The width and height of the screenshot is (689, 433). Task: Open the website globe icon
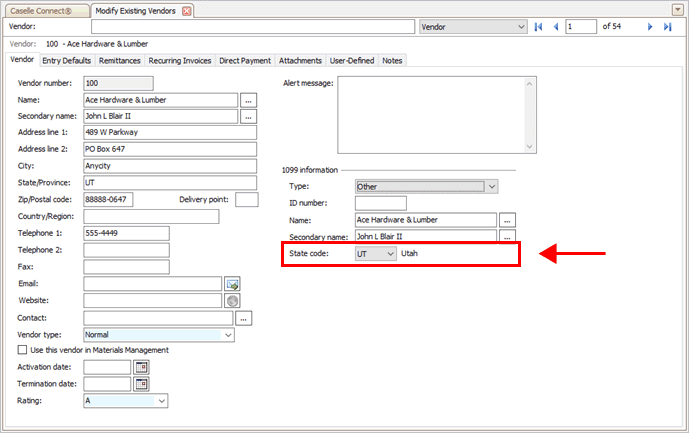(x=232, y=301)
